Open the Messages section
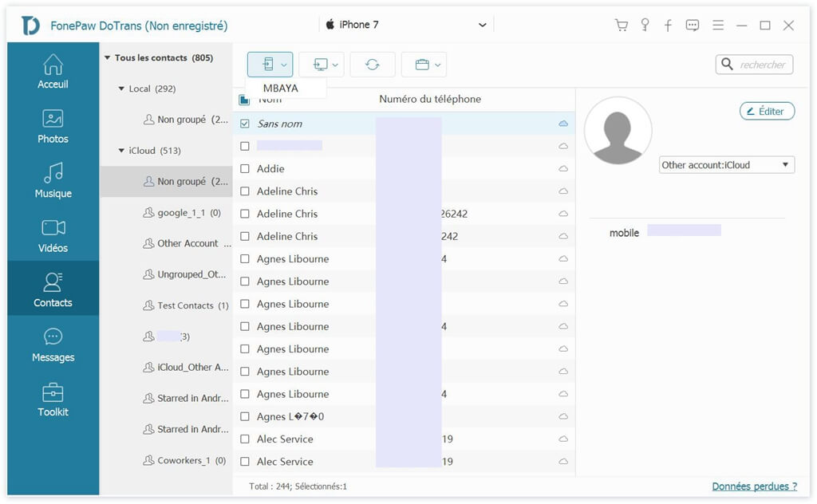Viewport: 817px width, 504px height. (53, 345)
